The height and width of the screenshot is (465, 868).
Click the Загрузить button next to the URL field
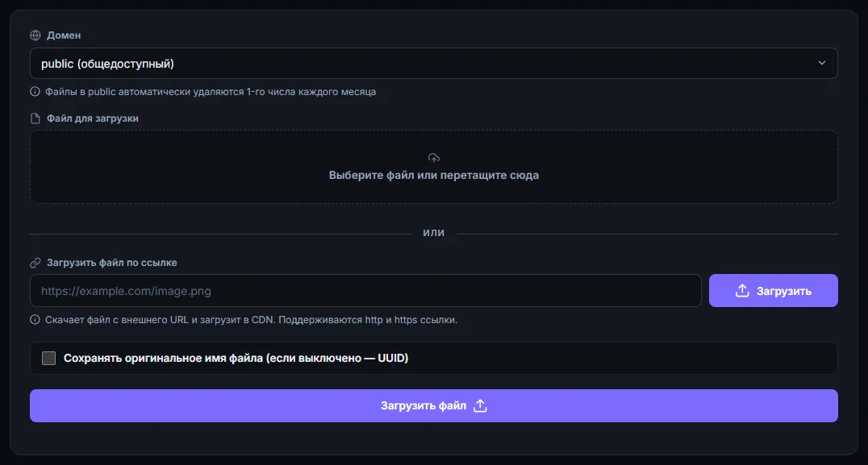click(x=774, y=291)
